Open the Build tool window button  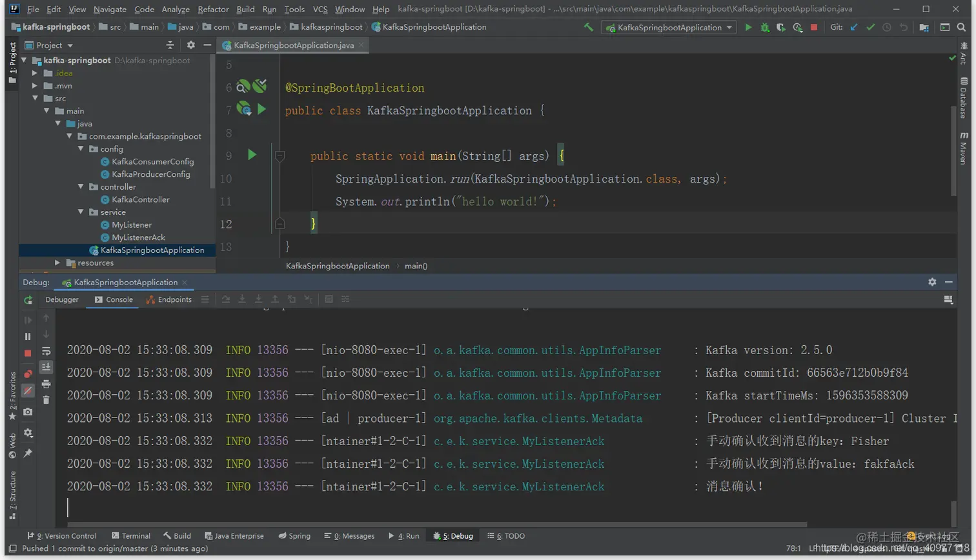pyautogui.click(x=178, y=535)
